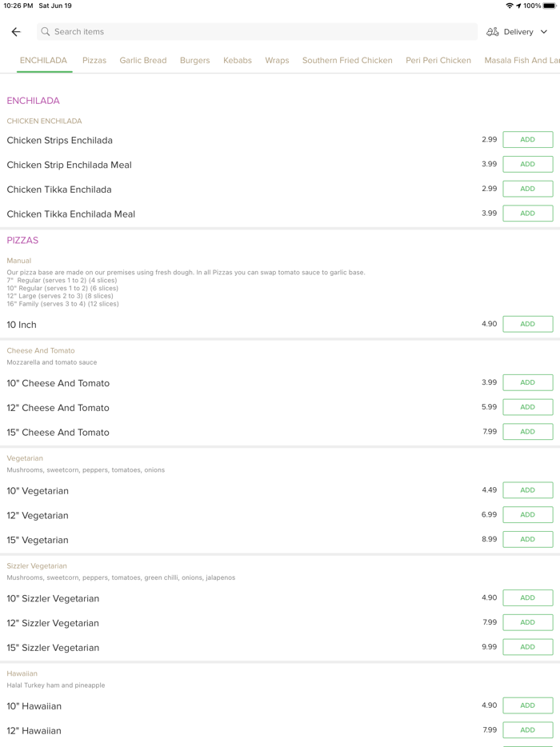Go to the Kebabs tab
This screenshot has width=560, height=747.
pyautogui.click(x=238, y=60)
